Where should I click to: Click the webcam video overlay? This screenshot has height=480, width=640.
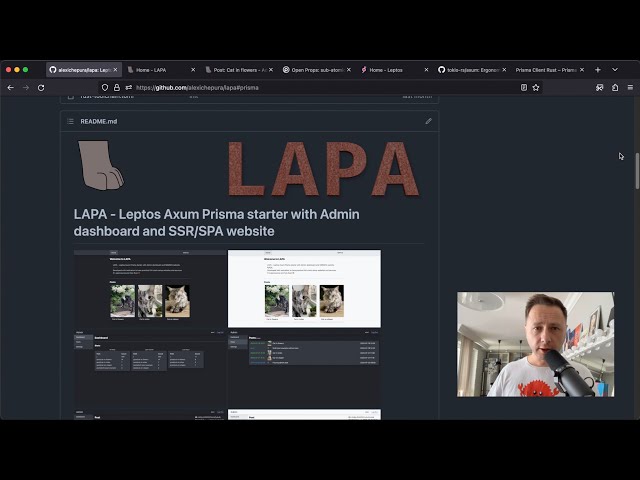[536, 344]
